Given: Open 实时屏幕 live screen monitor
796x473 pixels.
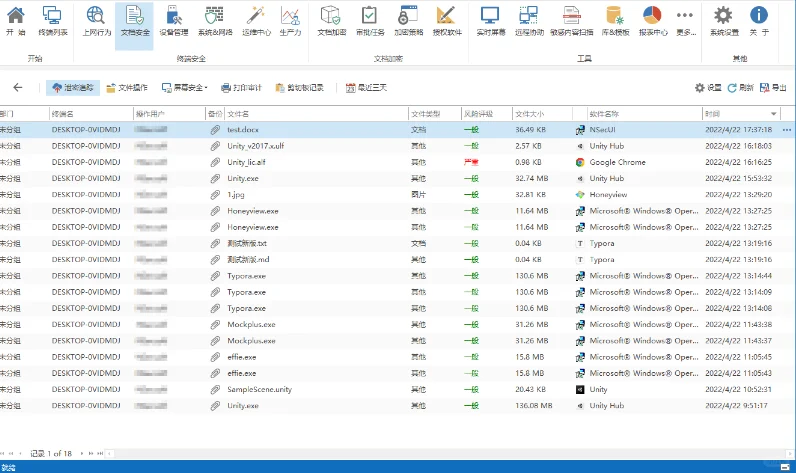Looking at the screenshot, I should pos(490,21).
